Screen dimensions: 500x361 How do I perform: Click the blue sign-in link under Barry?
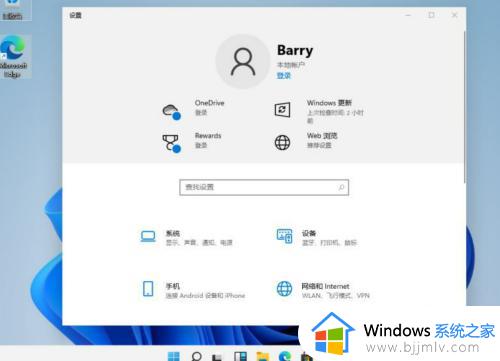[284, 76]
